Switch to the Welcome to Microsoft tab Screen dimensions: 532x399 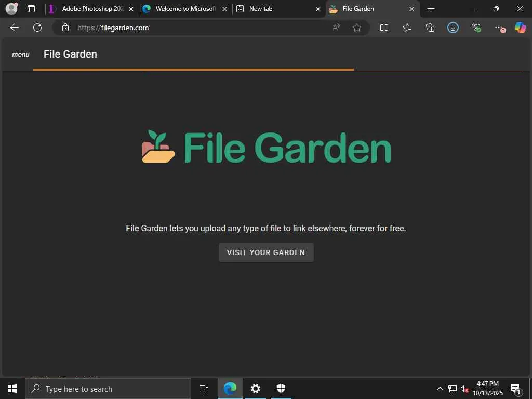(x=184, y=9)
